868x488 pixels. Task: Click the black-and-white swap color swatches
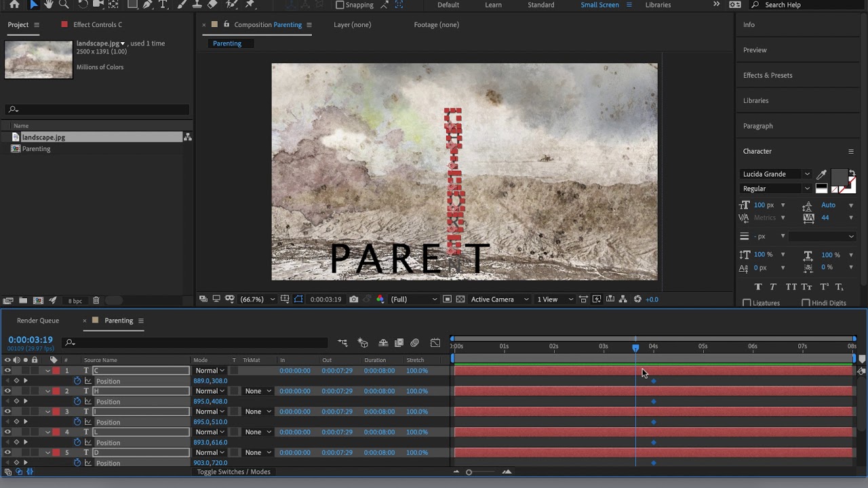coord(821,188)
